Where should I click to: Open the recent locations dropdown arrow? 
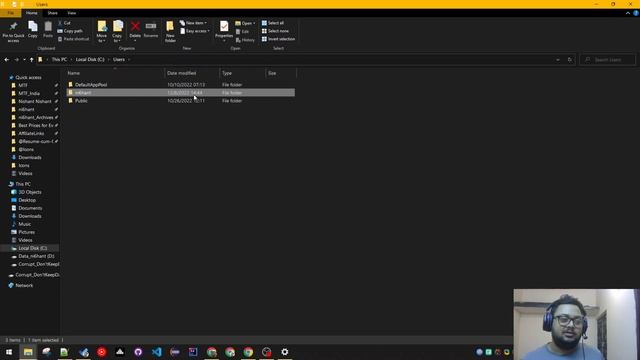[24, 60]
